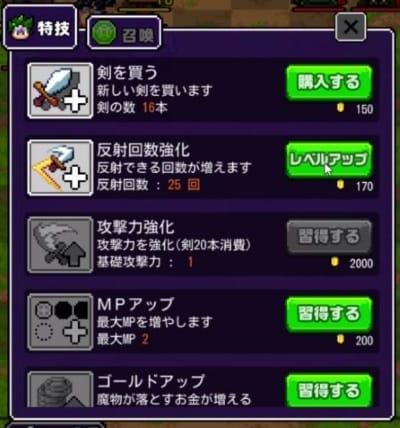The height and width of the screenshot is (428, 400).
Task: Click the gold up icon
Action: pos(60,389)
